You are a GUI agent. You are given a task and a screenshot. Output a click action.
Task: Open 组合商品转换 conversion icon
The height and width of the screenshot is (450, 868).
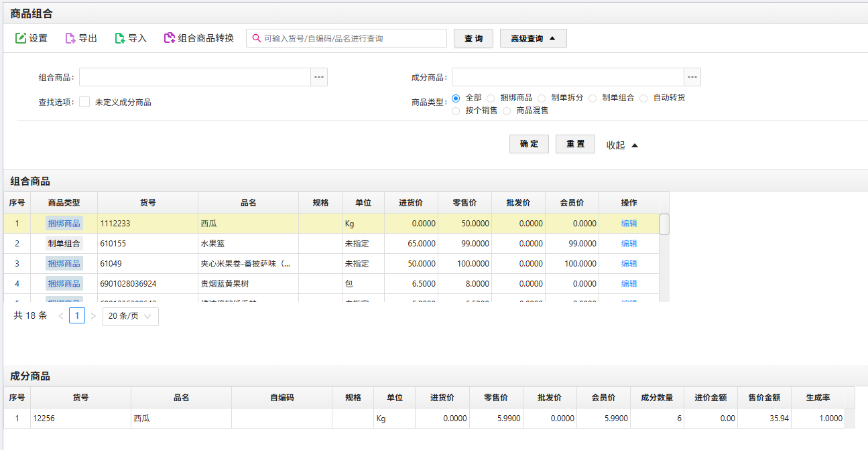coord(170,38)
